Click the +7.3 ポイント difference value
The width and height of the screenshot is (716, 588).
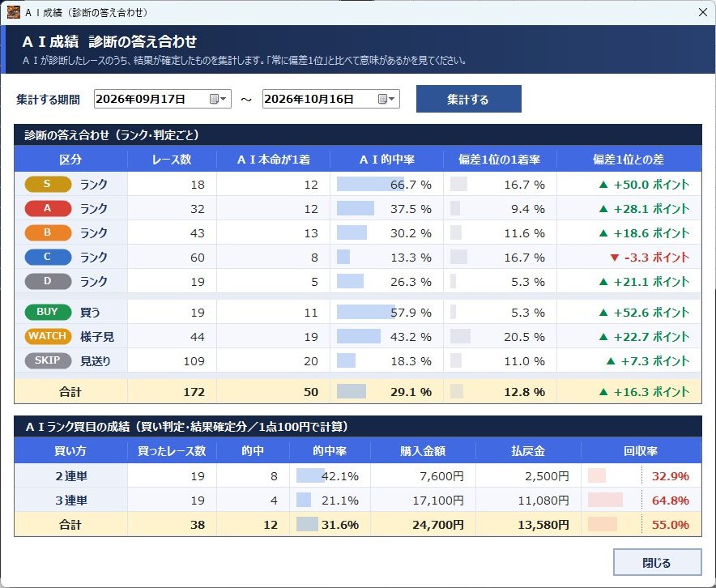click(x=647, y=360)
